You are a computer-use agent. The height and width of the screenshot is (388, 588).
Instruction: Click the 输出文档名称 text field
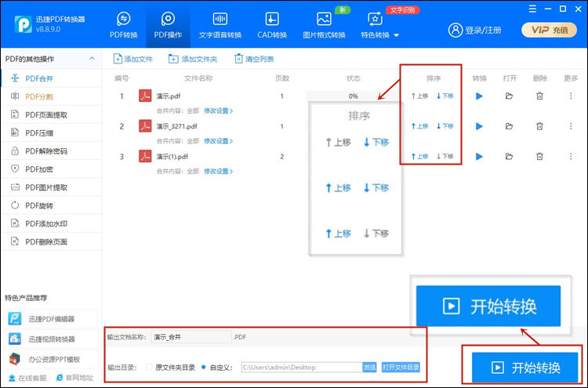(x=190, y=337)
